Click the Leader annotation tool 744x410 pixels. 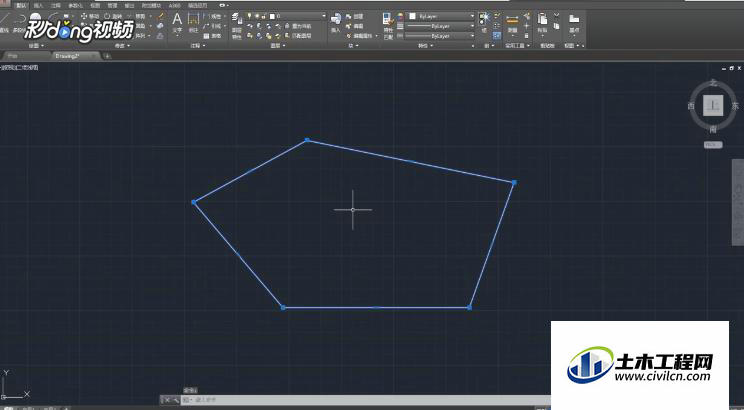click(212, 26)
